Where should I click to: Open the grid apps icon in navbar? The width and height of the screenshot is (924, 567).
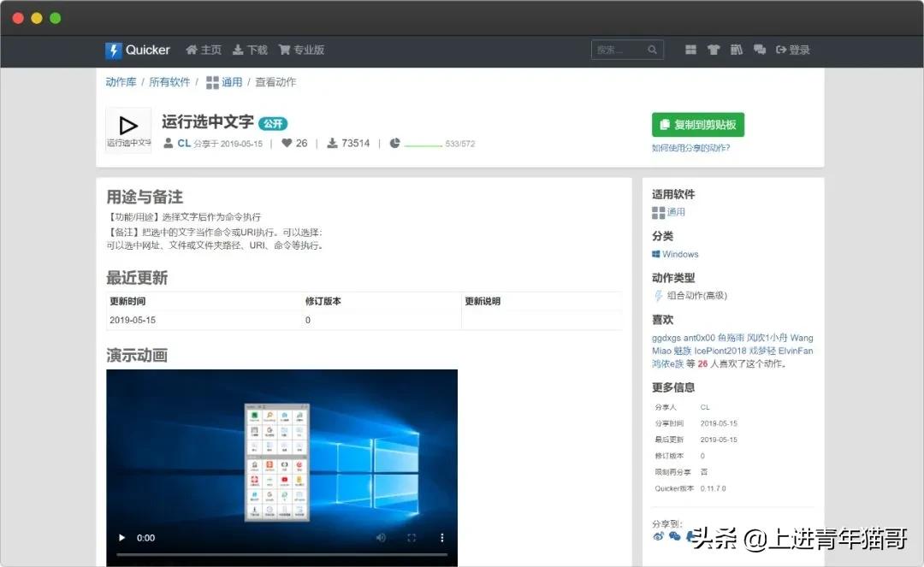(690, 50)
